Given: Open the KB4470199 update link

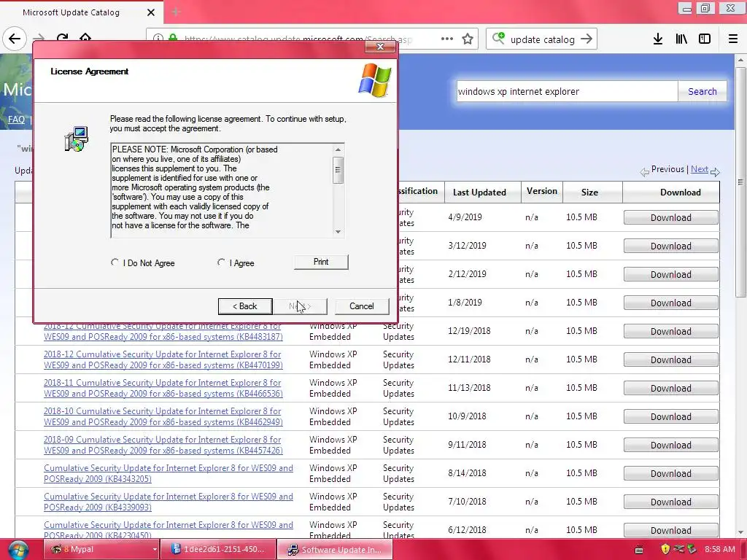Looking at the screenshot, I should (163, 359).
